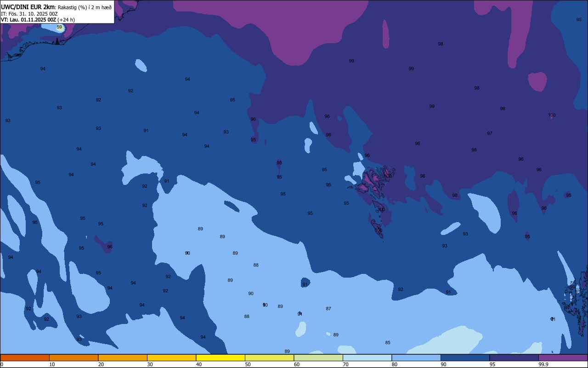This screenshot has width=588, height=368.
Task: Click the legend scale label 60
Action: [297, 364]
